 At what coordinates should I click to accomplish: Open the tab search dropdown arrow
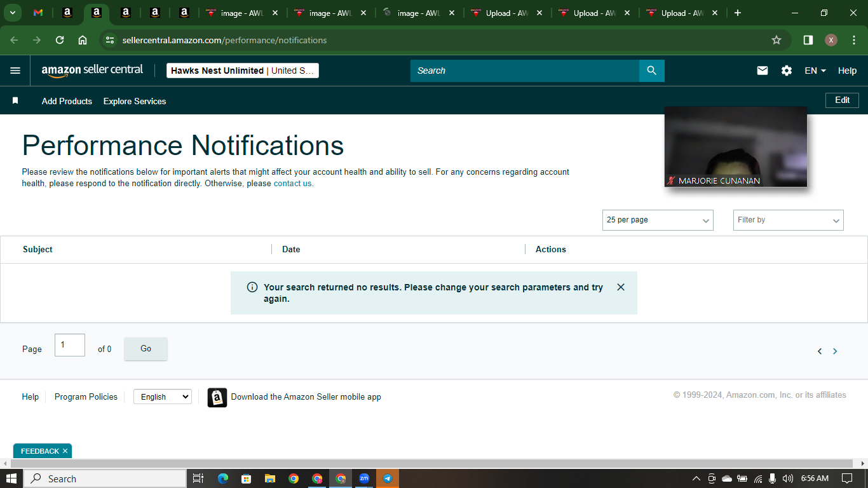pyautogui.click(x=13, y=13)
